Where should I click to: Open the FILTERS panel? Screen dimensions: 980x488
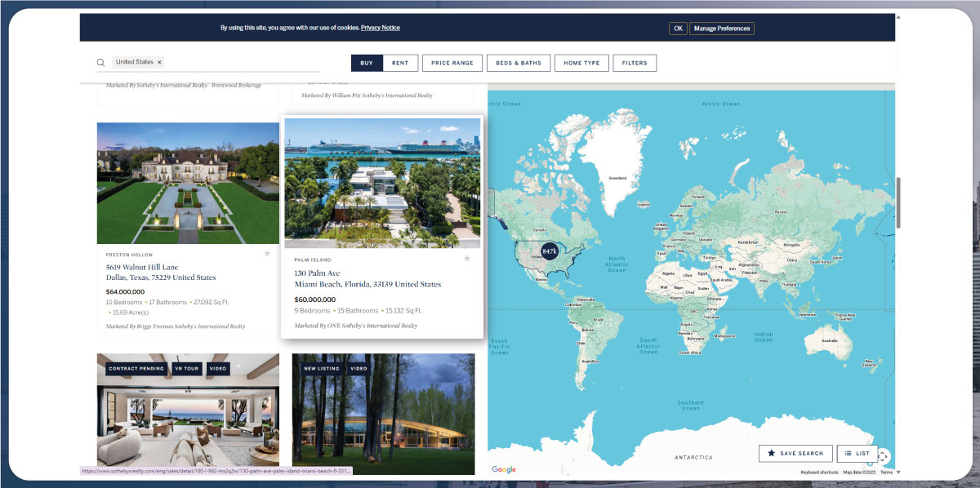(x=635, y=63)
